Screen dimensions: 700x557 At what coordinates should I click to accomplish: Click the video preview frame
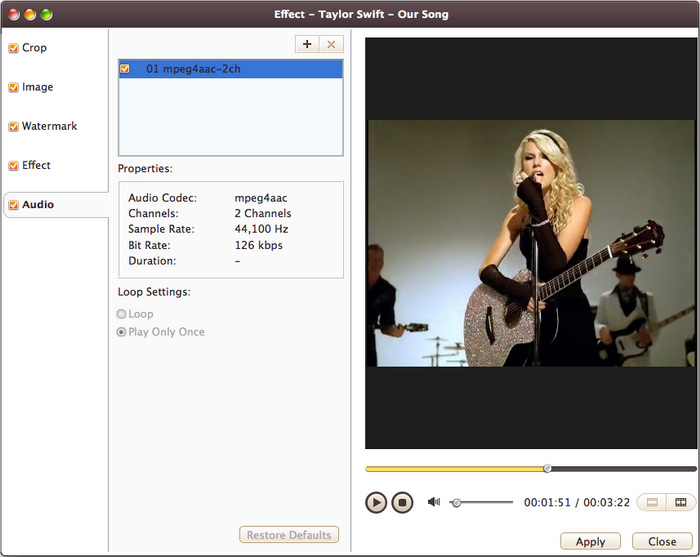(x=530, y=243)
